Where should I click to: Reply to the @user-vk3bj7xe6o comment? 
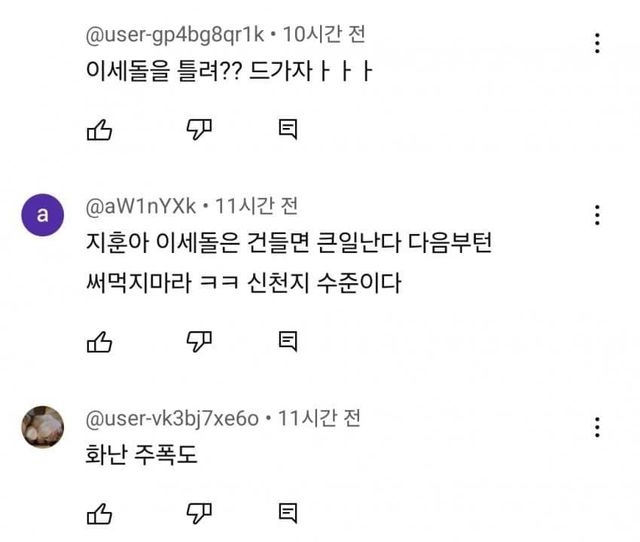(x=288, y=514)
